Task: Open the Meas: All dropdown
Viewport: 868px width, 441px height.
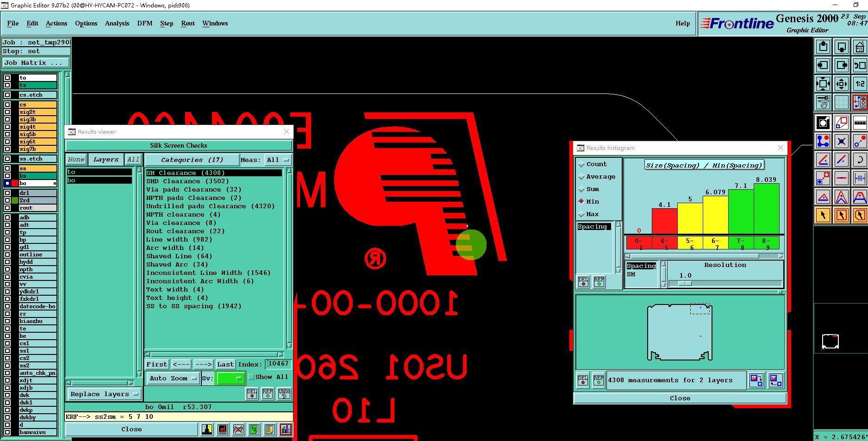Action: pos(278,160)
